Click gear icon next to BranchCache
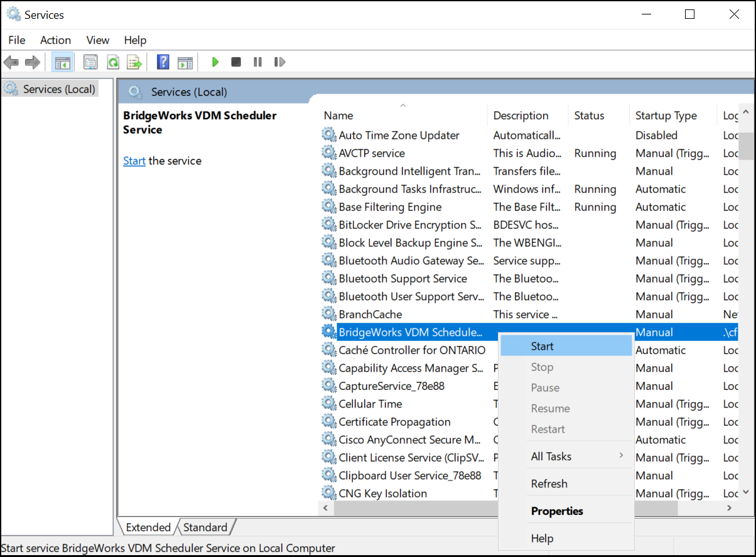The height and width of the screenshot is (557, 756). [329, 314]
